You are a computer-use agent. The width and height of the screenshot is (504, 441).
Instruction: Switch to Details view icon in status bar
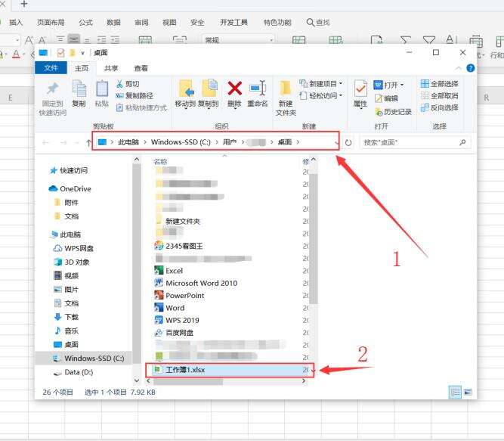coord(455,392)
